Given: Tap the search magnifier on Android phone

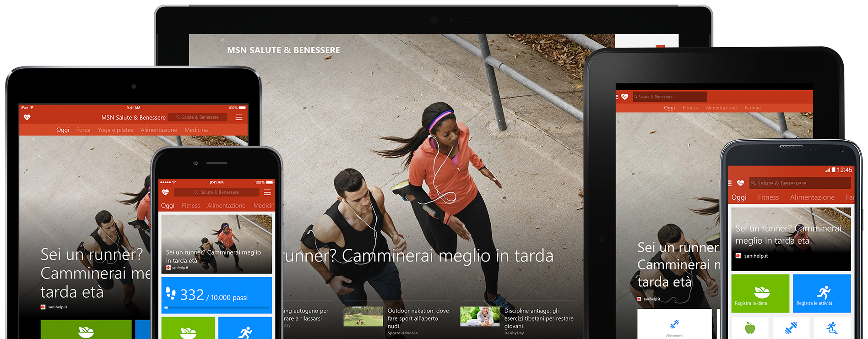Looking at the screenshot, I should [x=754, y=183].
